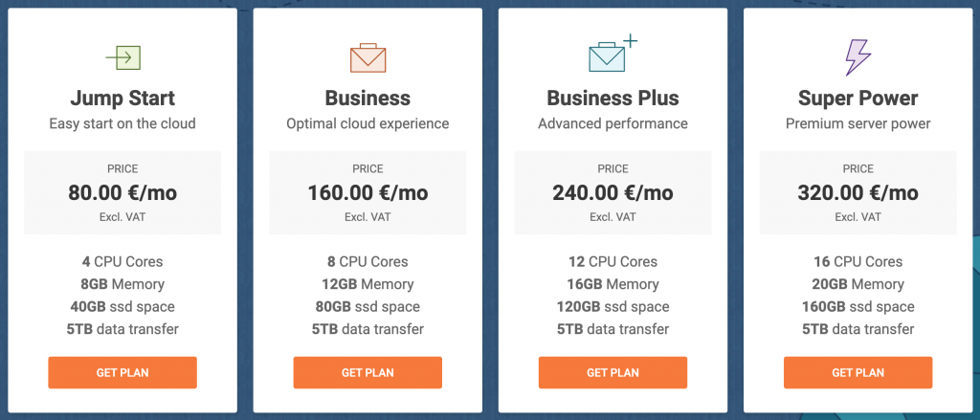Click the 12GB Memory feature
980x420 pixels.
tap(367, 284)
